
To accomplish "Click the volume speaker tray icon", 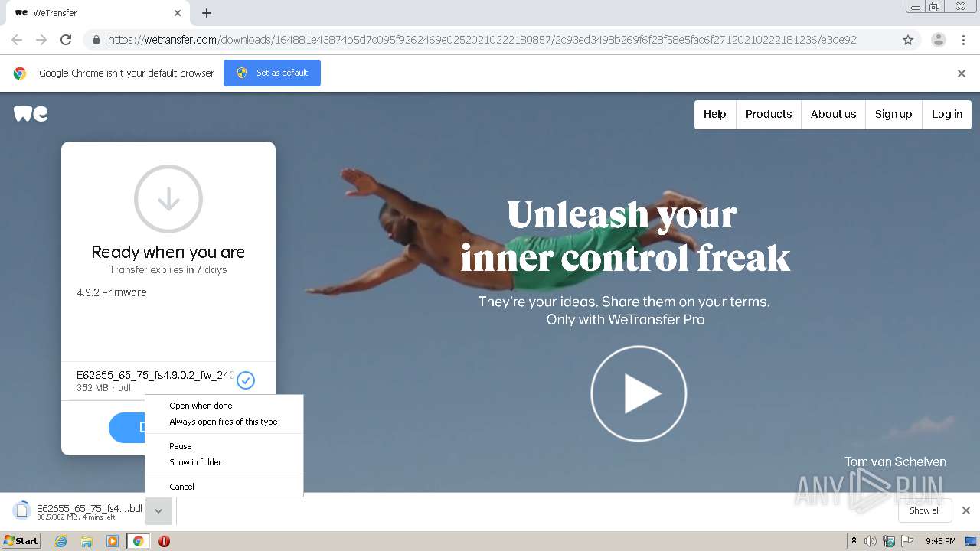I will pos(871,541).
